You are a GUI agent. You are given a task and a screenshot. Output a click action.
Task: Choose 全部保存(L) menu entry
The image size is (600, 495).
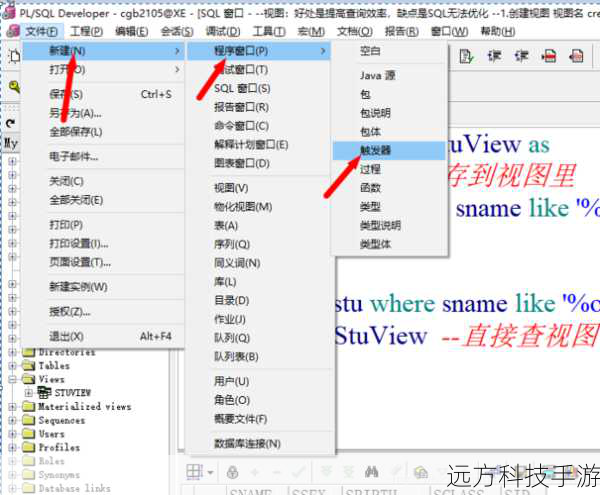click(103, 132)
